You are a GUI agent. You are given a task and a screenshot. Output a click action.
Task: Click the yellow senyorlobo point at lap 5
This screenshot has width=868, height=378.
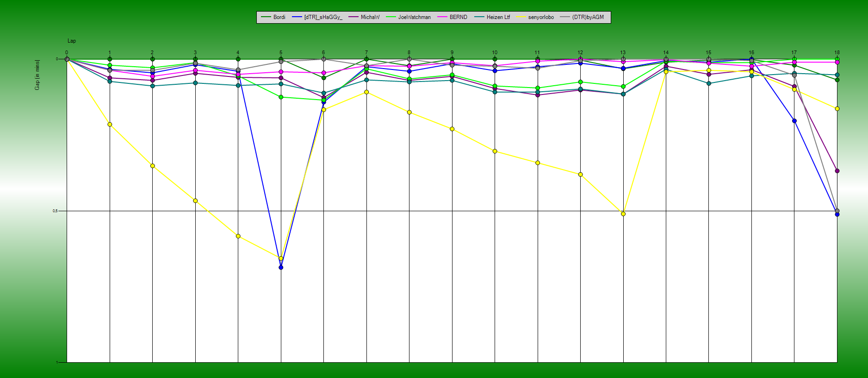[x=281, y=258]
